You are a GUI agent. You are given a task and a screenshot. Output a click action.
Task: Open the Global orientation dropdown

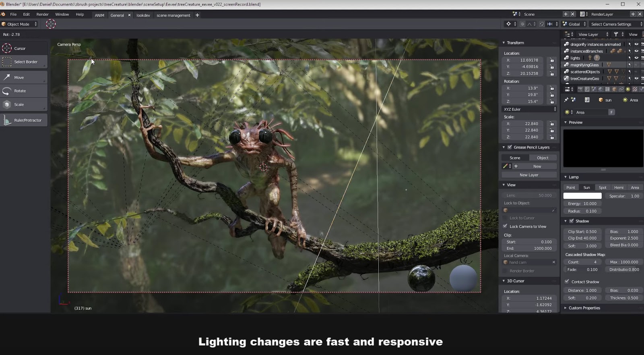tap(574, 24)
